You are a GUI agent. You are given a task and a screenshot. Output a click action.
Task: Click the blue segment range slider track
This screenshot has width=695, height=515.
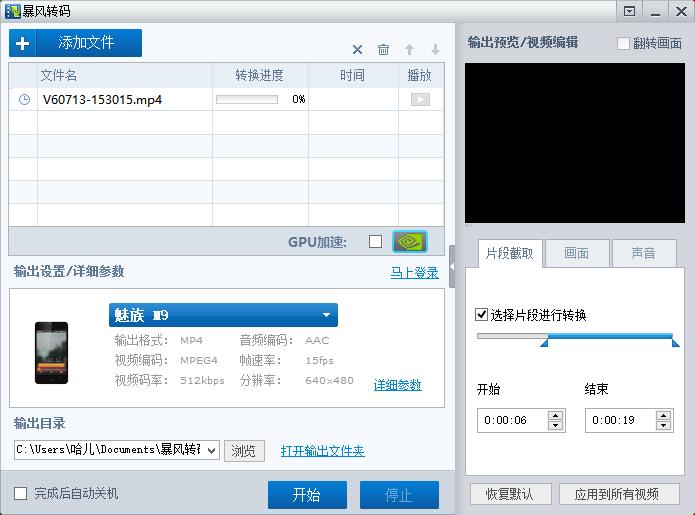[610, 336]
